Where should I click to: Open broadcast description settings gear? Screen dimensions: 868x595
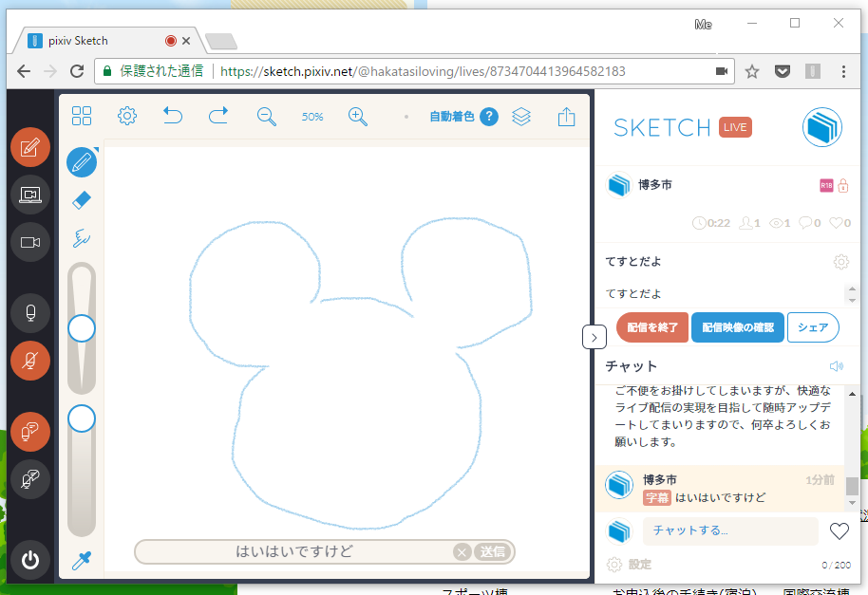click(840, 262)
